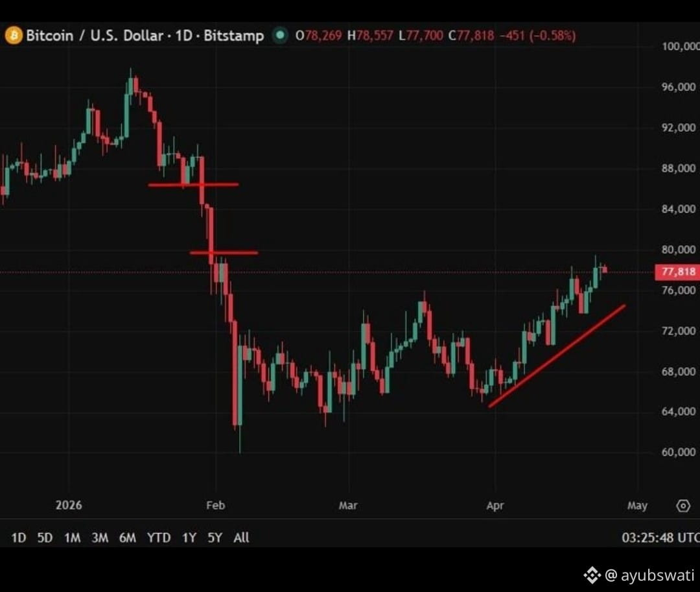Click the change value −451 (−0.58%)
This screenshot has width=700, height=592.
tap(538, 35)
